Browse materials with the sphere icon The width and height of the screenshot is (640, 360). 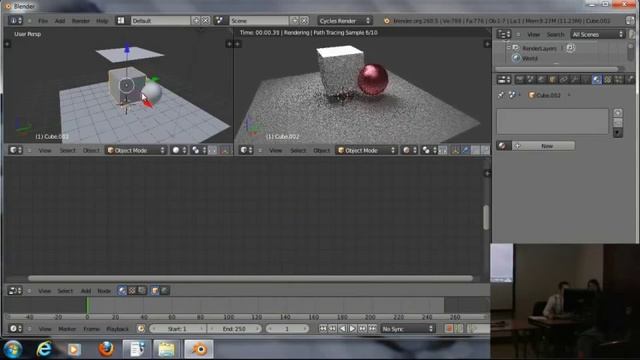(503, 146)
